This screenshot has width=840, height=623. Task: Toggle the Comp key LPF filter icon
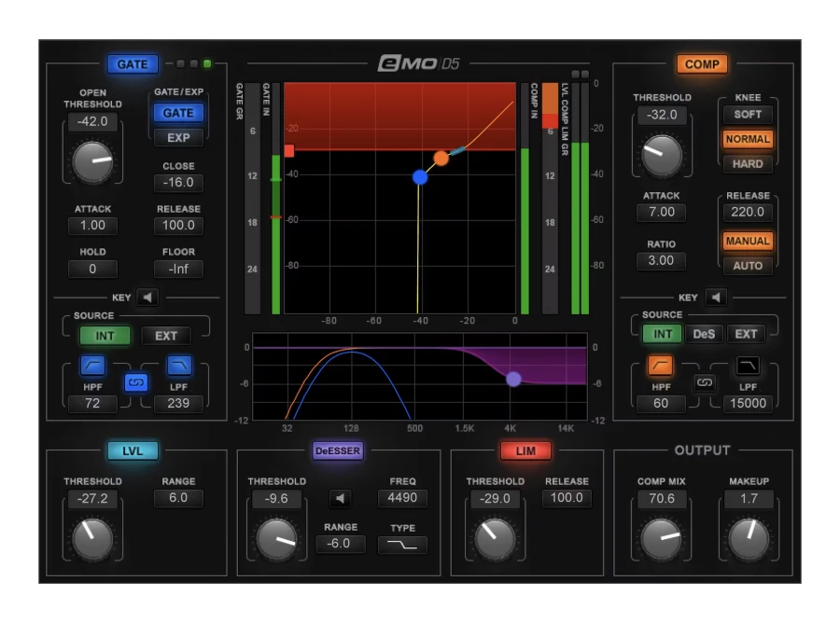(748, 366)
